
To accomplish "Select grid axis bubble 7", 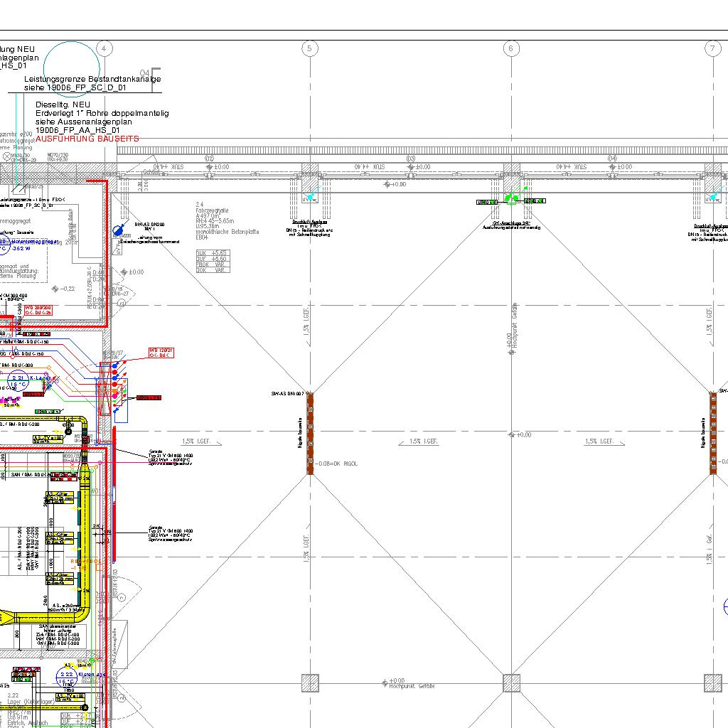I will [x=712, y=48].
